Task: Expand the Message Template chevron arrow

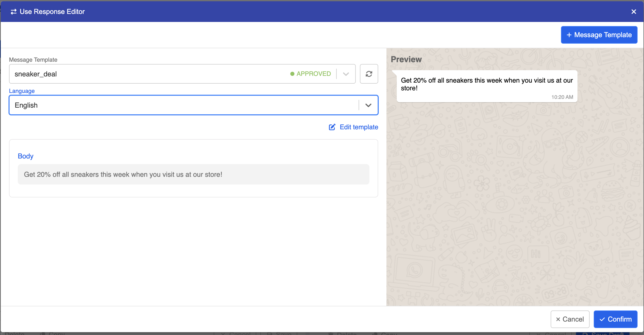Action: pyautogui.click(x=346, y=74)
